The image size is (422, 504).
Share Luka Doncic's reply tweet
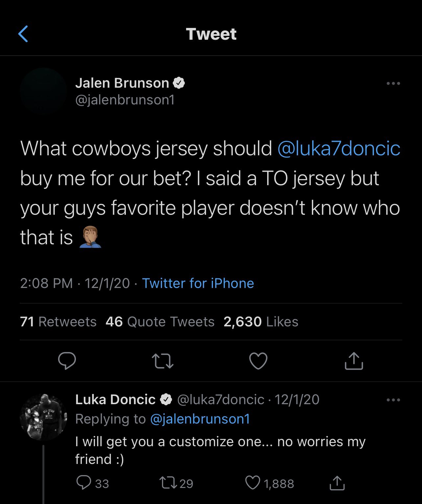[337, 483]
